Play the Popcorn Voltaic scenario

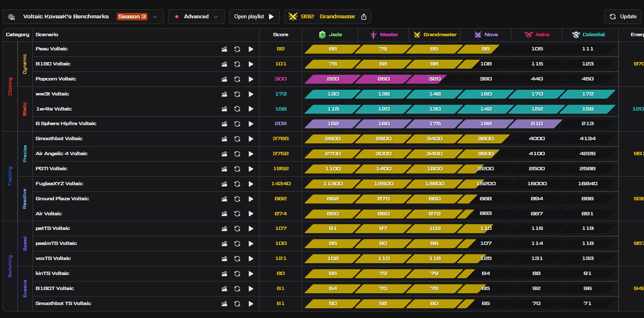(251, 79)
